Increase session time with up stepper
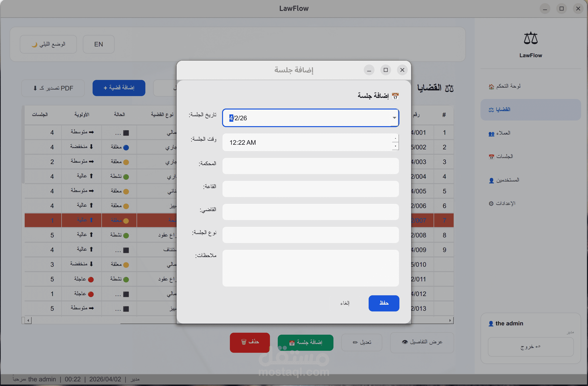This screenshot has width=588, height=386. [x=395, y=139]
